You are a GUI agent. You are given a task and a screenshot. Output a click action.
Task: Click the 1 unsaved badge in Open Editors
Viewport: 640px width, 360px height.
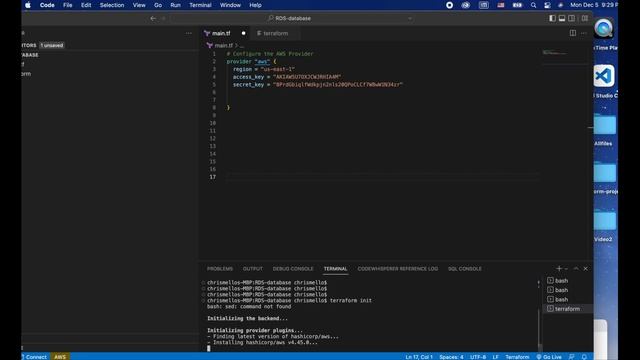52,45
